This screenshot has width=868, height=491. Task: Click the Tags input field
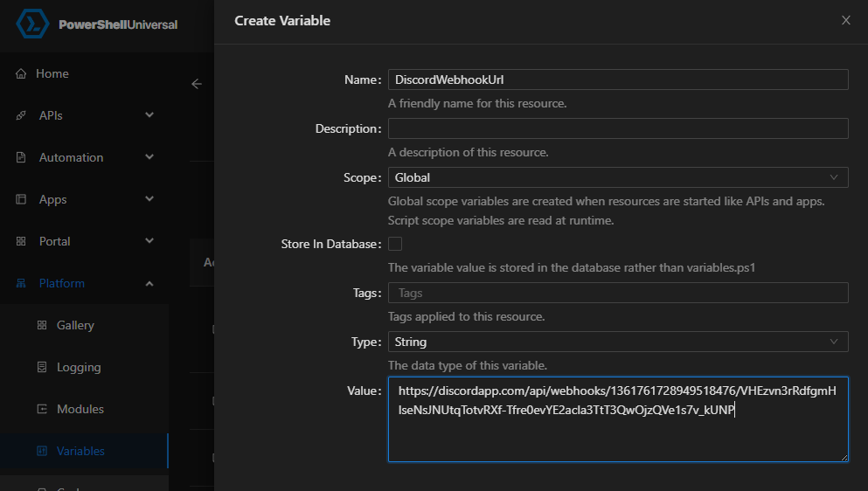coord(618,293)
